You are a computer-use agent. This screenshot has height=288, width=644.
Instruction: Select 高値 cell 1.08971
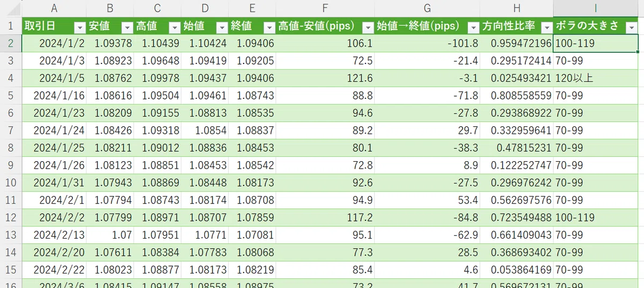coord(157,217)
